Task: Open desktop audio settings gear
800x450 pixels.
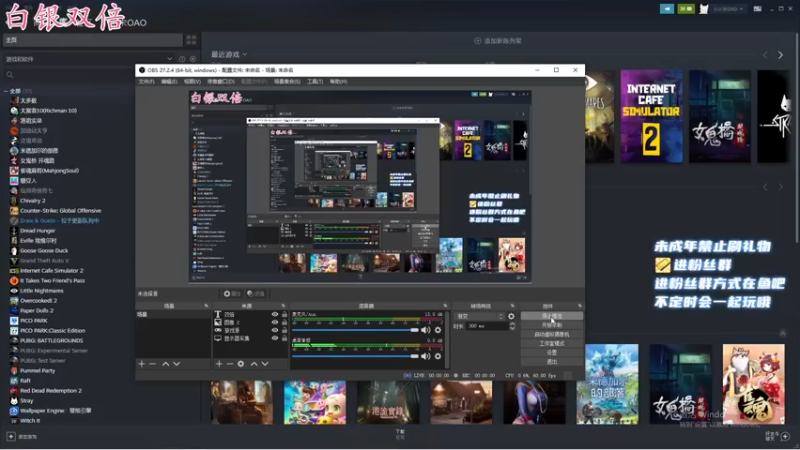Action: click(x=438, y=356)
